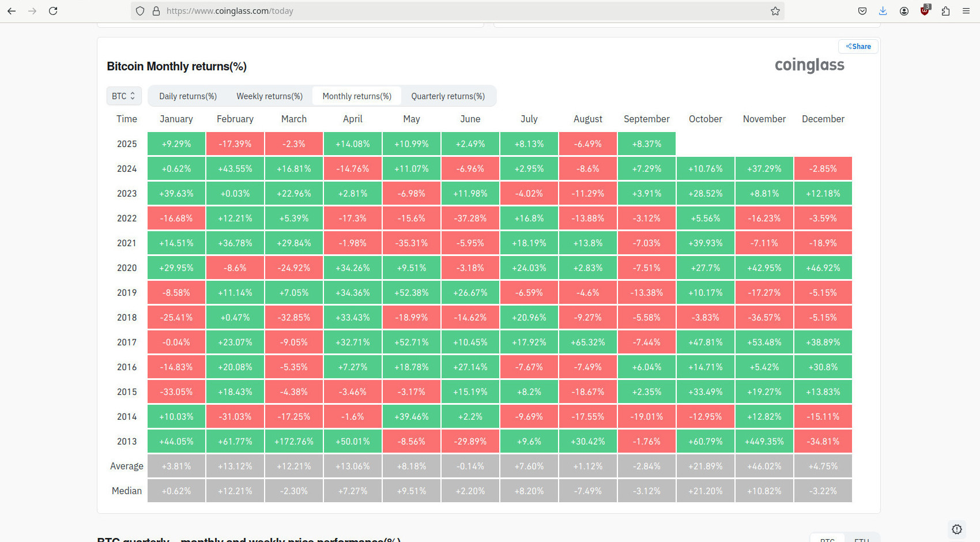The image size is (980, 542).
Task: Click the 2013 row label
Action: (127, 442)
